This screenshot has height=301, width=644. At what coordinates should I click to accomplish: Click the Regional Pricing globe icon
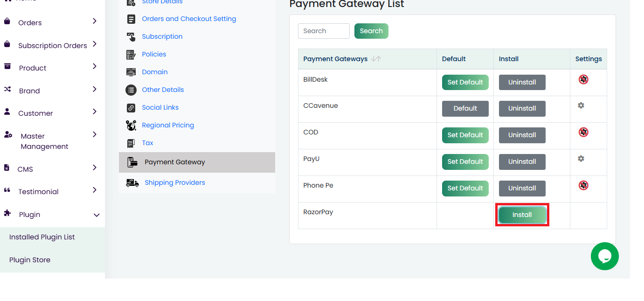point(131,125)
